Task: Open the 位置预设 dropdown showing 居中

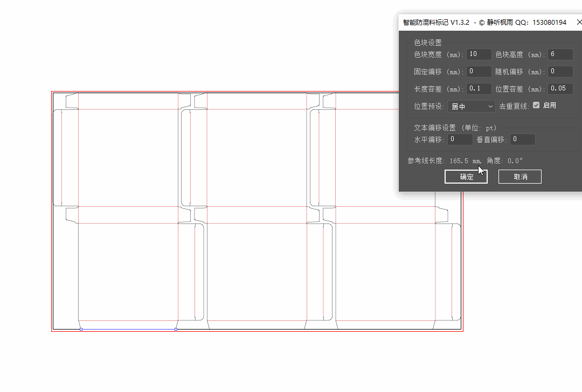Action: click(x=472, y=107)
